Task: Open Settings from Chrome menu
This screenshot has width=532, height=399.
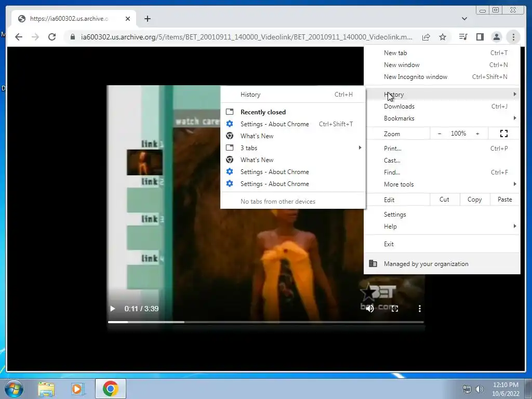Action: coord(442,215)
